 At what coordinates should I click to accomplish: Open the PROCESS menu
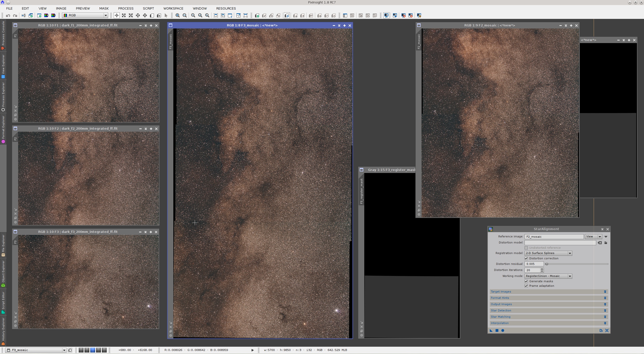pos(126,8)
